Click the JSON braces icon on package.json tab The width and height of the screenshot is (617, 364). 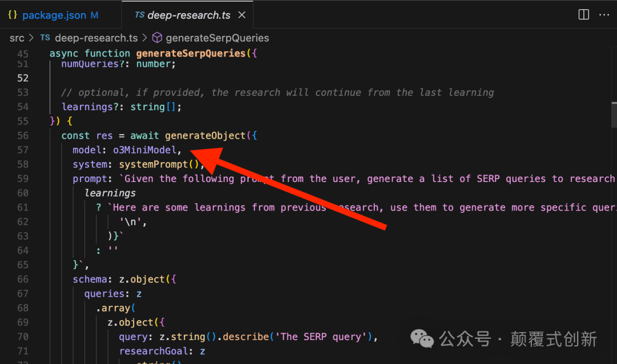pyautogui.click(x=13, y=15)
